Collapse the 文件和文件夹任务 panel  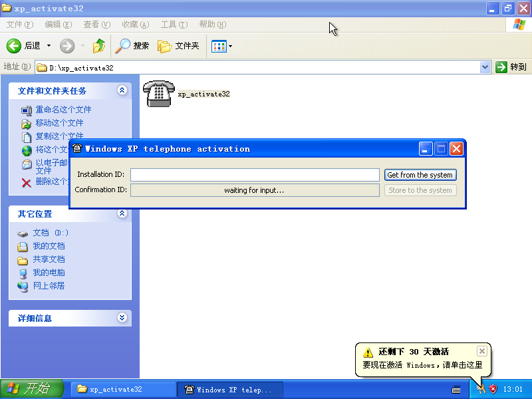click(x=122, y=90)
